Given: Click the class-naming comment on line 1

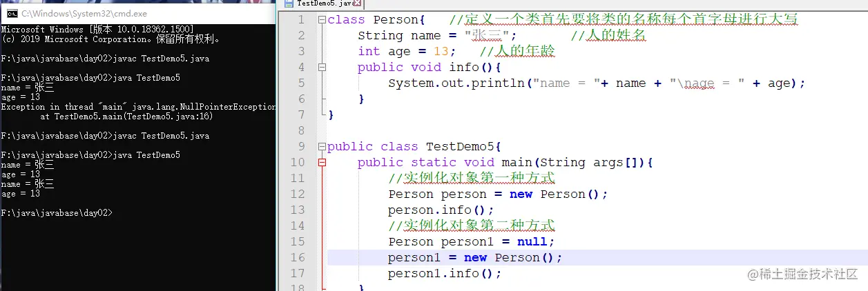Looking at the screenshot, I should pyautogui.click(x=624, y=19).
